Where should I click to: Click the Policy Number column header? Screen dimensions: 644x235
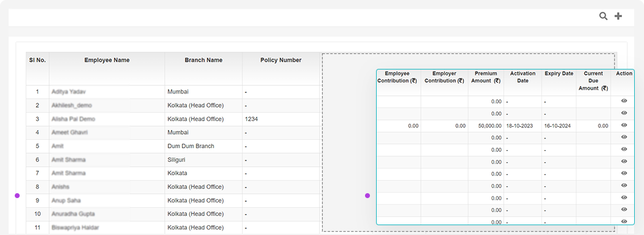coord(281,60)
